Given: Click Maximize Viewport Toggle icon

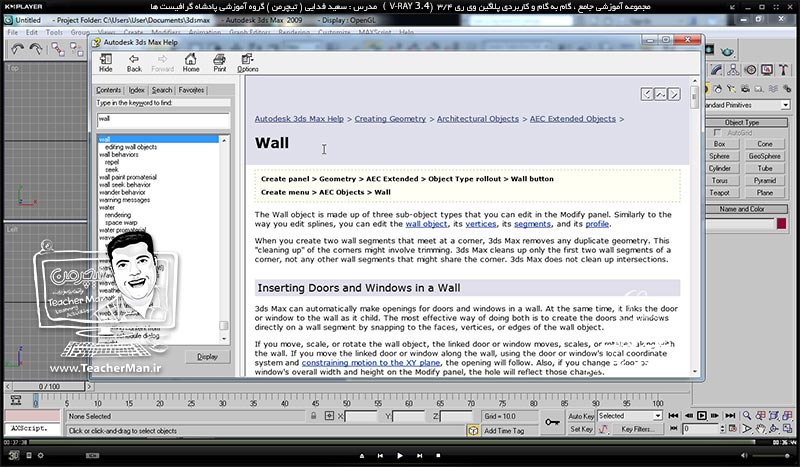Looking at the screenshot, I should click(x=787, y=429).
